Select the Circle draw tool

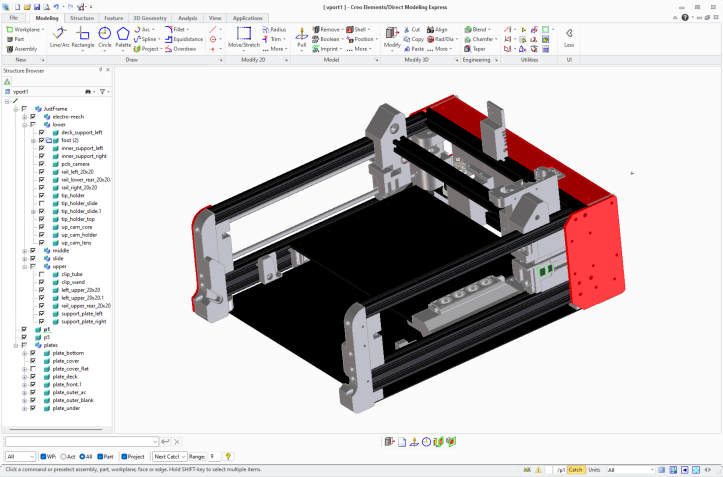tap(105, 37)
